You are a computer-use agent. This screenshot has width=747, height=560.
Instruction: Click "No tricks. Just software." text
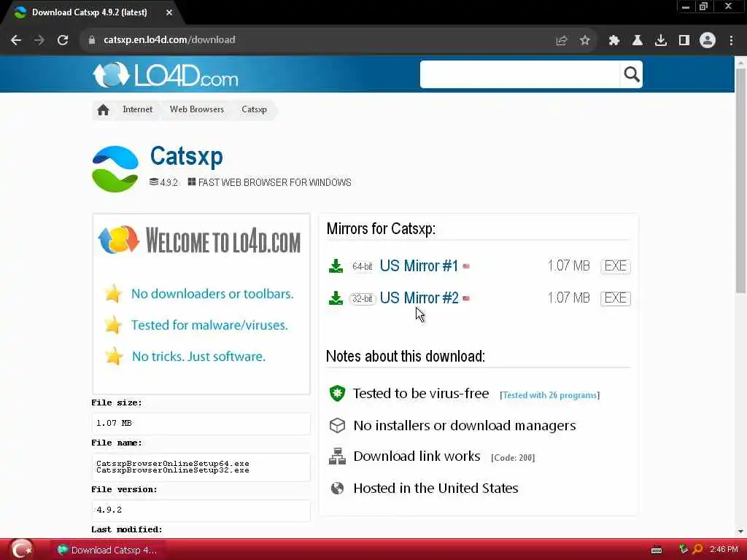198,357
